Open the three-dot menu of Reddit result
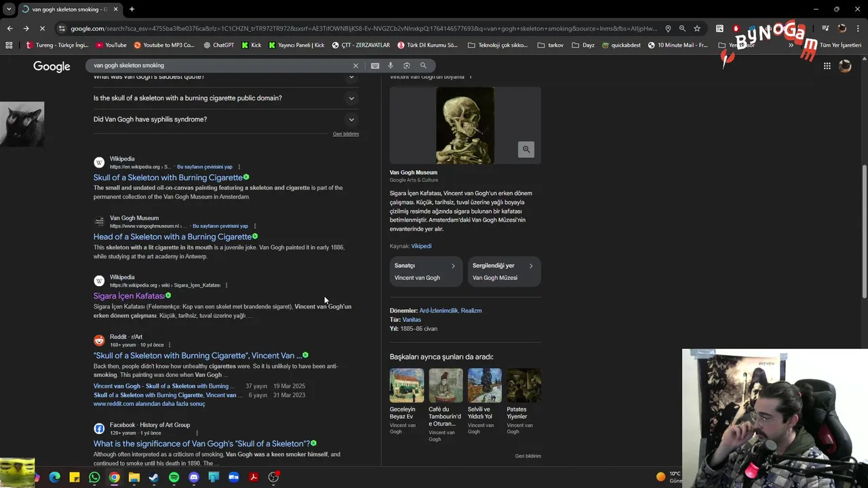The image size is (868, 488). pyautogui.click(x=170, y=345)
